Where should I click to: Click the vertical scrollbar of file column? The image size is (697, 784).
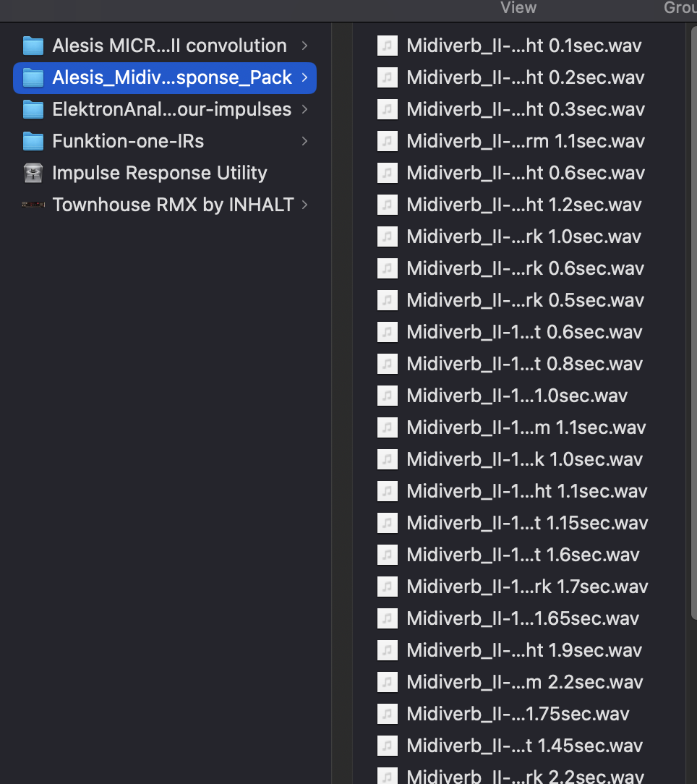tap(693, 323)
